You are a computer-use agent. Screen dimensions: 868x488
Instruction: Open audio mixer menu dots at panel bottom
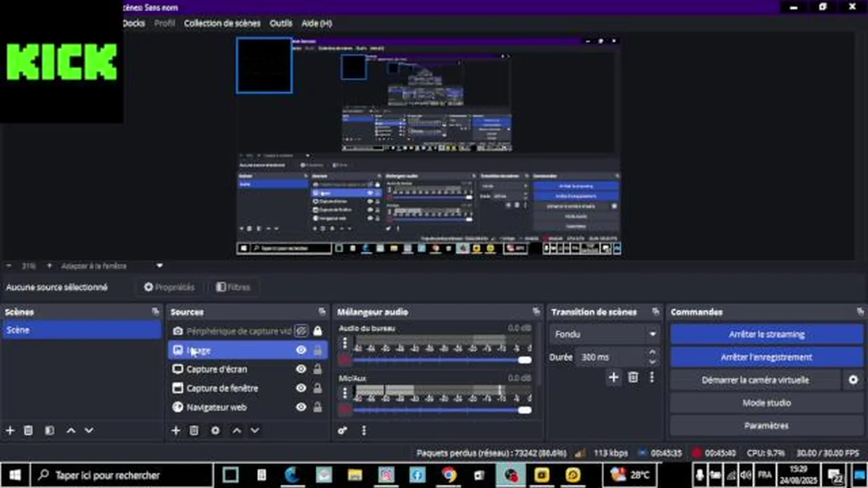click(363, 430)
